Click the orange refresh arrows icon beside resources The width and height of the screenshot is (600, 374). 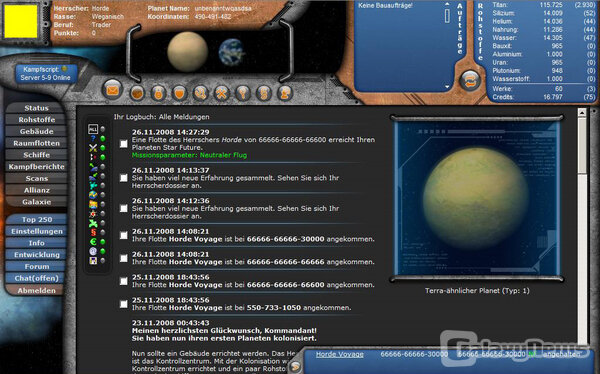pos(470,80)
